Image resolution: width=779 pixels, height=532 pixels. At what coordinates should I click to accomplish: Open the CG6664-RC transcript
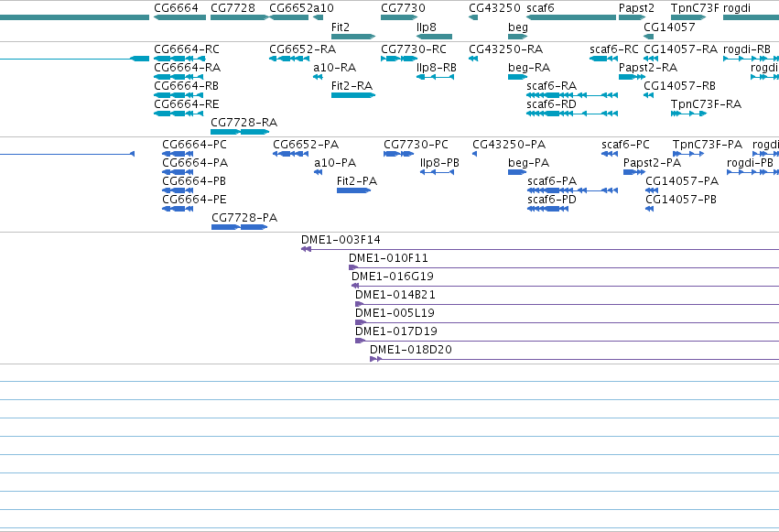click(x=187, y=49)
